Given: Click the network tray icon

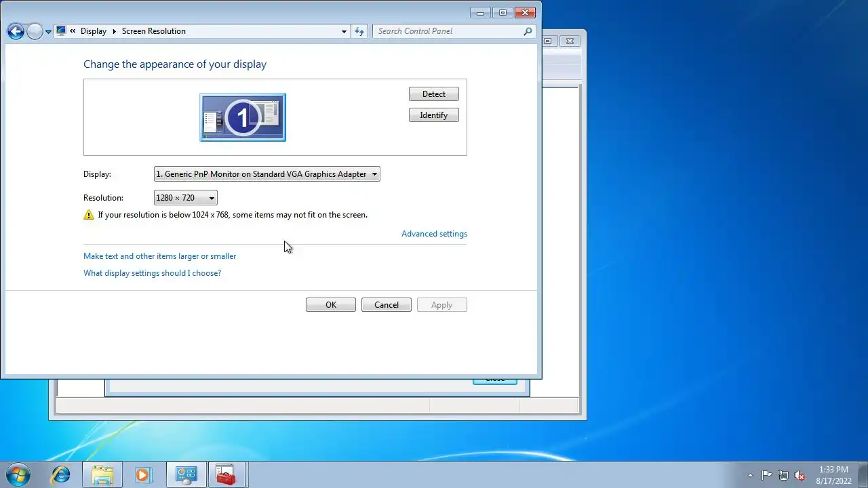Looking at the screenshot, I should (783, 475).
